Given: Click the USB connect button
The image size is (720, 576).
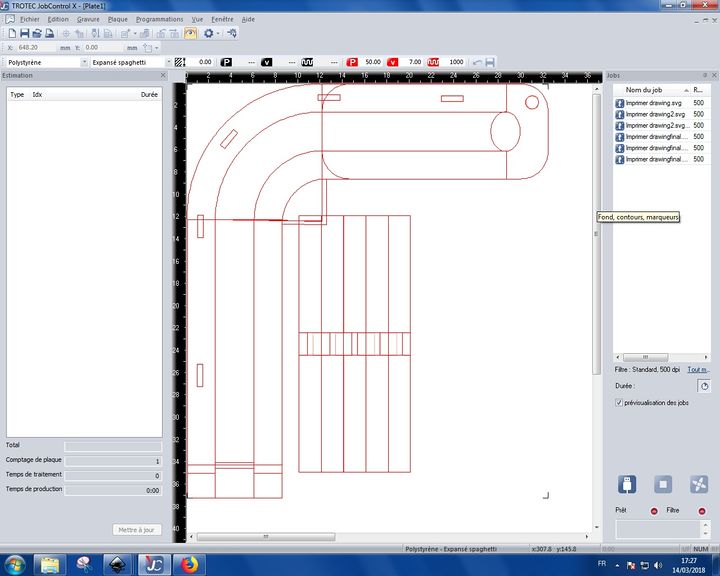Looking at the screenshot, I should (627, 484).
